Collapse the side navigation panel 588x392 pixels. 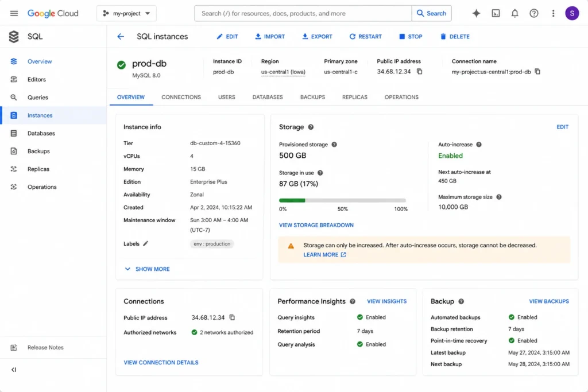[14, 370]
